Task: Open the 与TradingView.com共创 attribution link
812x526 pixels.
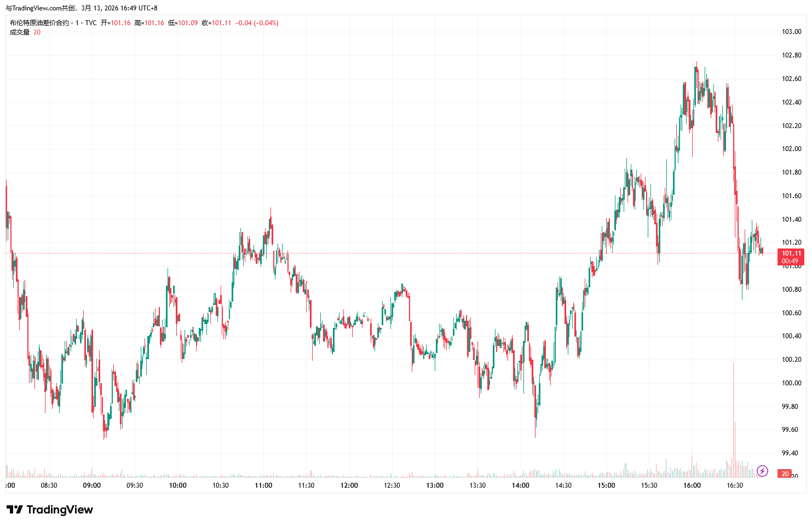Action: click(x=41, y=8)
